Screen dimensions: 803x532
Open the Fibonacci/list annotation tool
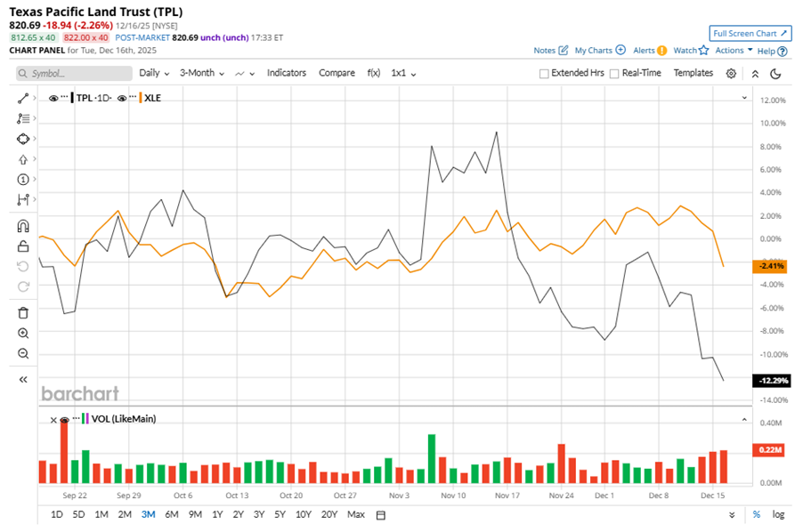coord(23,118)
